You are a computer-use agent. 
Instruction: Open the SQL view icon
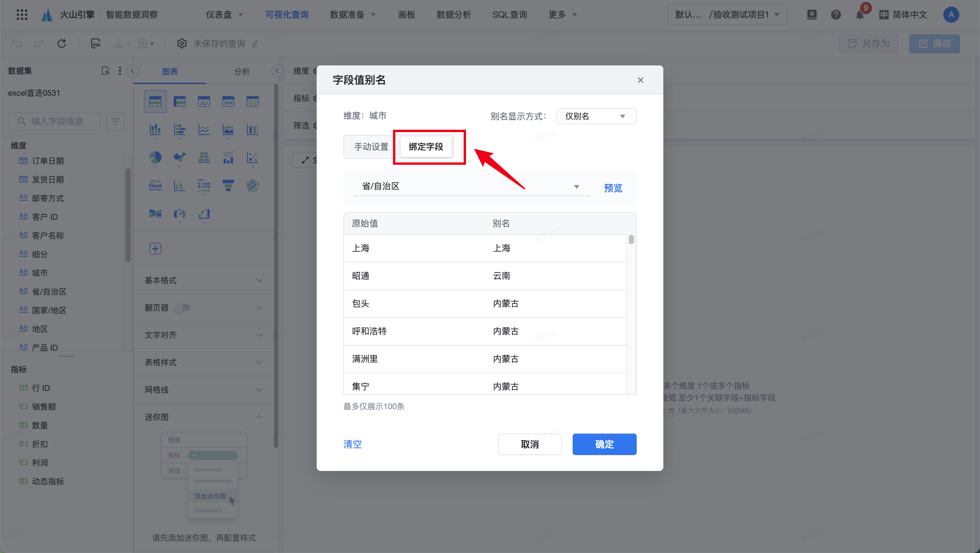96,43
